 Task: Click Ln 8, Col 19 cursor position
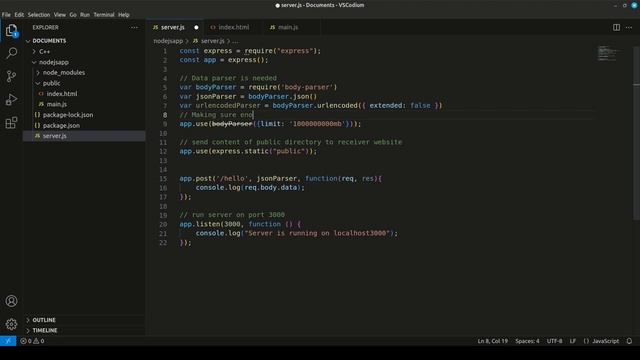point(493,341)
